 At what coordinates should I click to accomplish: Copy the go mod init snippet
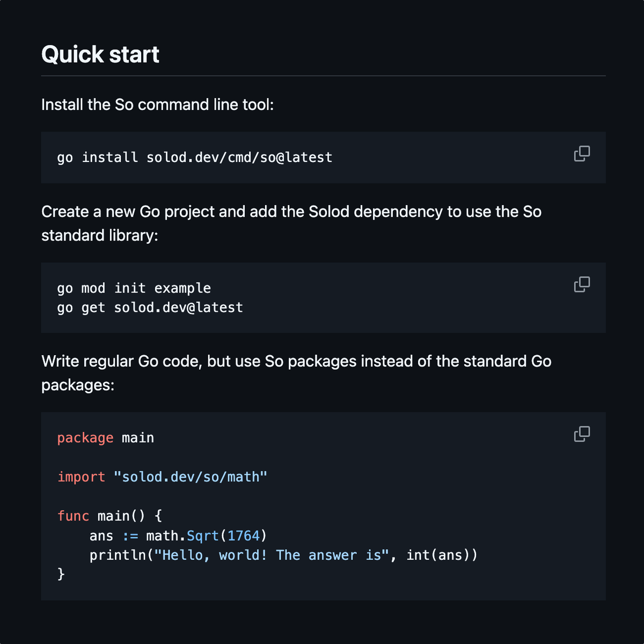coord(582,284)
